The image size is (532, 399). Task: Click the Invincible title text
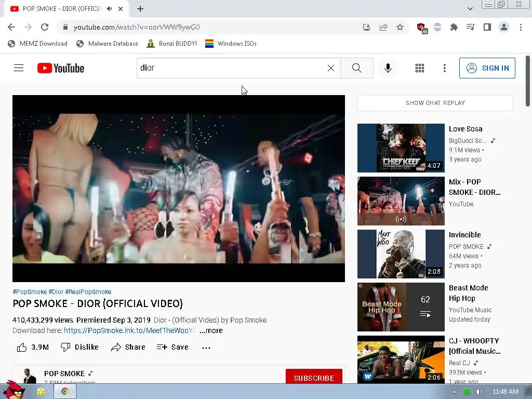pos(464,235)
